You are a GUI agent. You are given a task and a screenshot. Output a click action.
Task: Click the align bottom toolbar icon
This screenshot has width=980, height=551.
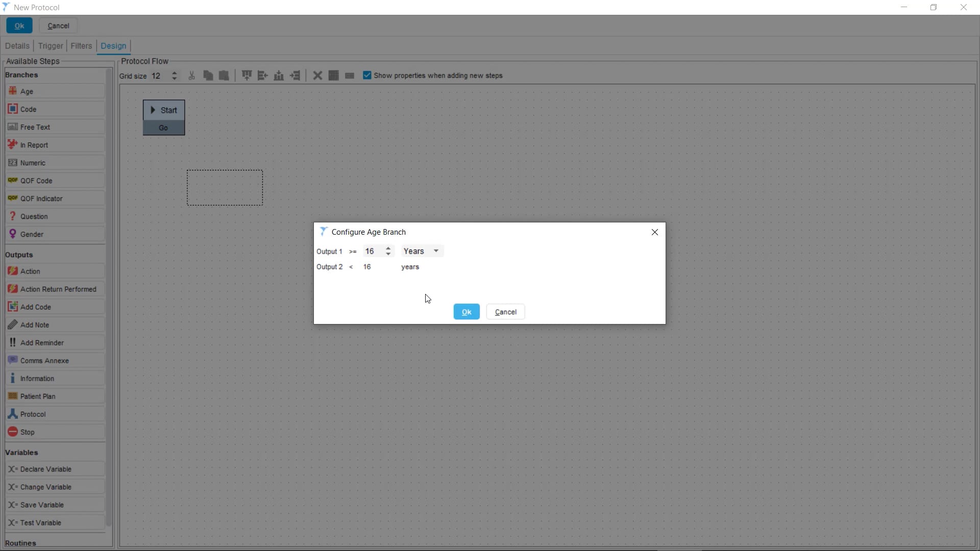point(279,76)
